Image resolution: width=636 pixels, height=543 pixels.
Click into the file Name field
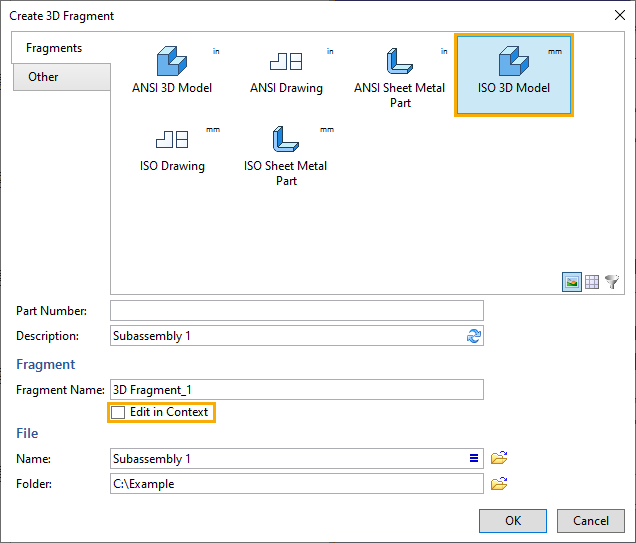(297, 459)
